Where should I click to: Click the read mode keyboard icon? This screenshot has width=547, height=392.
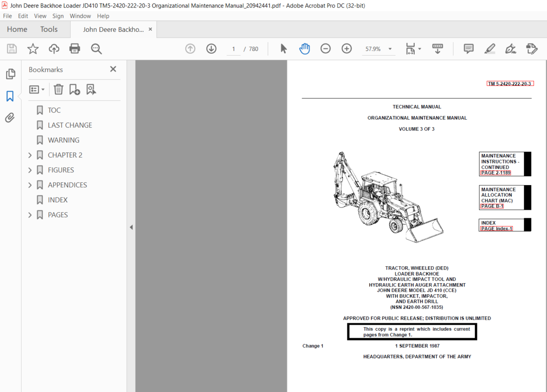pyautogui.click(x=438, y=49)
